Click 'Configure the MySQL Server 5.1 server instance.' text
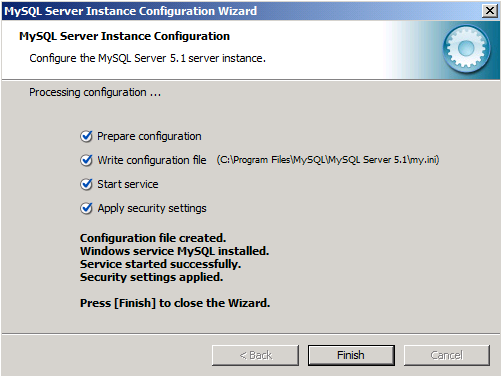The height and width of the screenshot is (376, 501). click(x=147, y=58)
